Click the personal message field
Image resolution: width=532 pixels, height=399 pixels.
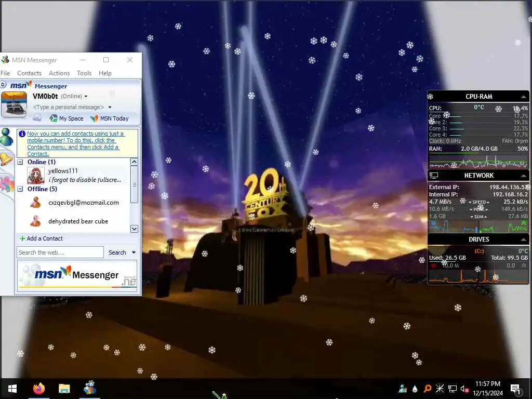coord(69,107)
